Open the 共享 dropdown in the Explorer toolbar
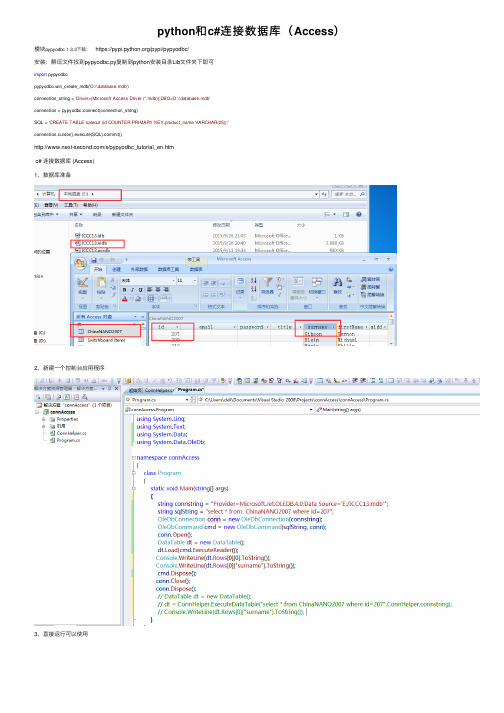 (76, 215)
